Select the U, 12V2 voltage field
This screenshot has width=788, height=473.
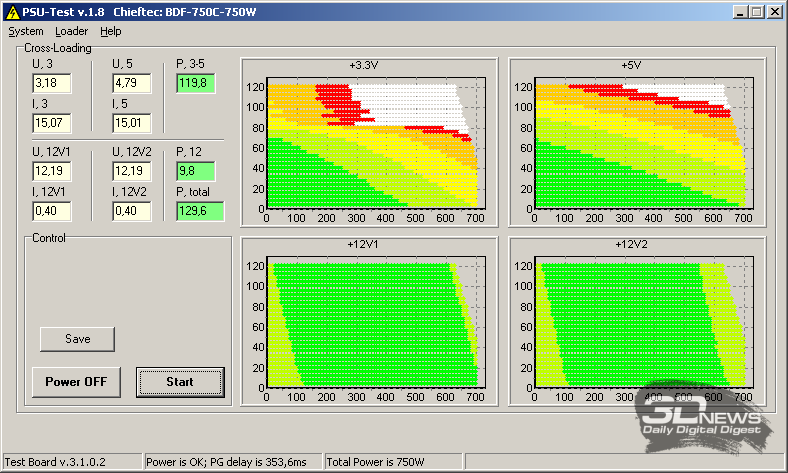[x=132, y=171]
